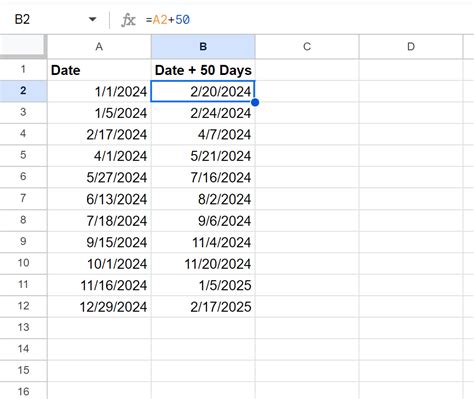Select cell containing 4/7/2024
The image size is (474, 399).
tap(203, 134)
